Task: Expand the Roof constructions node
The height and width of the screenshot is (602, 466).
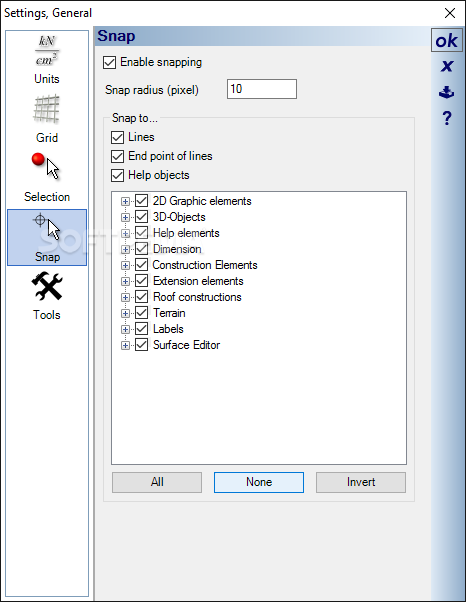Action: pyautogui.click(x=125, y=298)
